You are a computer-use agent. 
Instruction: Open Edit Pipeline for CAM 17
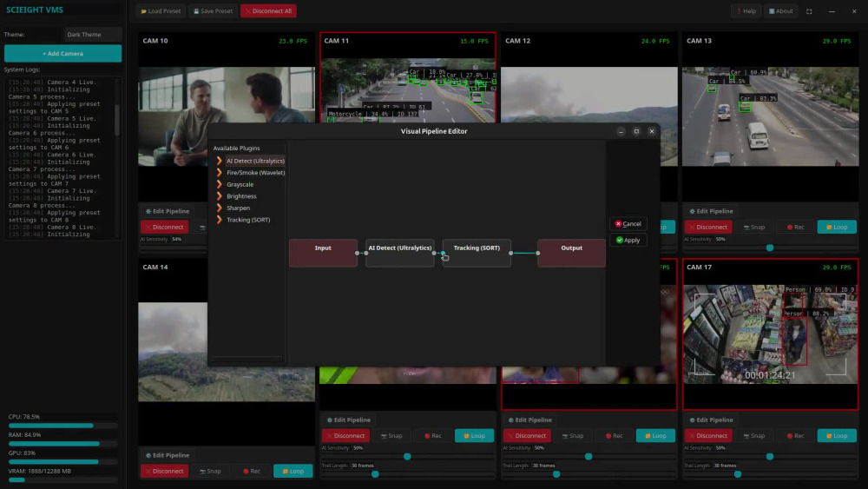tap(712, 420)
